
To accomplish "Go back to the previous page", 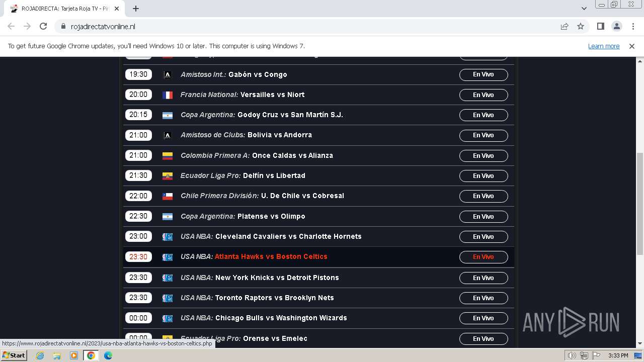I will tap(11, 27).
